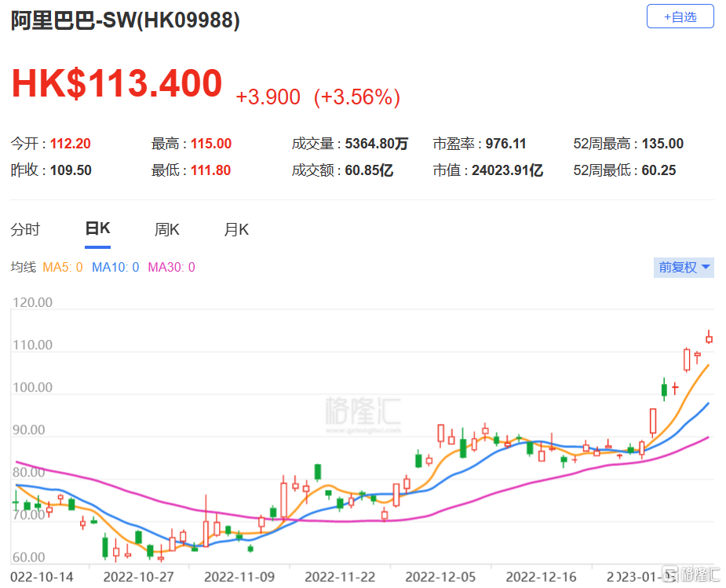
Task: Click the 成交额 turnover 60.85亿
Action: click(x=369, y=170)
